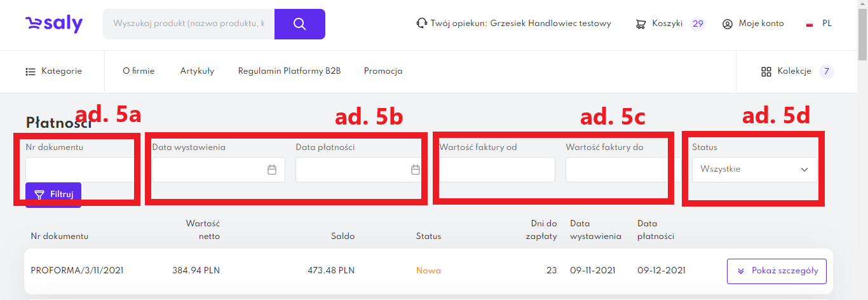The height and width of the screenshot is (300, 868).
Task: Click the saly logo
Action: pyautogui.click(x=54, y=24)
